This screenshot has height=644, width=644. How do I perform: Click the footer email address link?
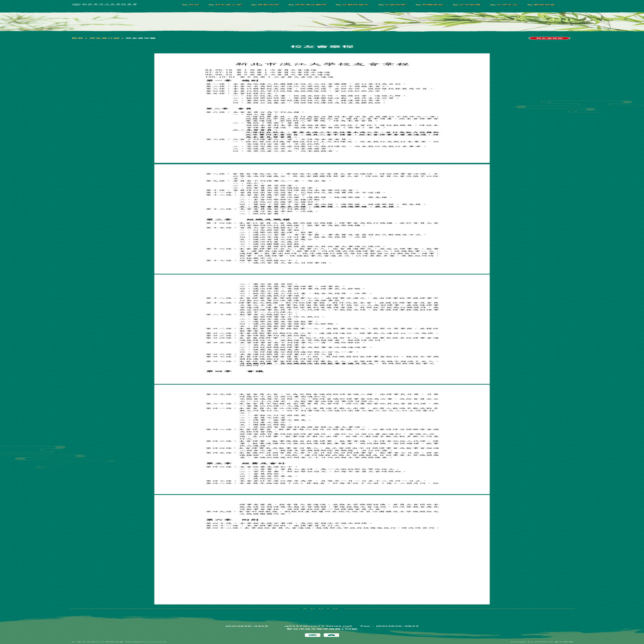click(x=318, y=626)
